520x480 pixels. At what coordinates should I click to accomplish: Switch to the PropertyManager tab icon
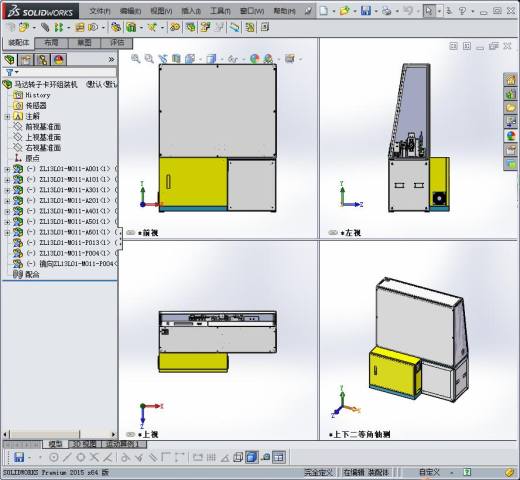point(26,60)
